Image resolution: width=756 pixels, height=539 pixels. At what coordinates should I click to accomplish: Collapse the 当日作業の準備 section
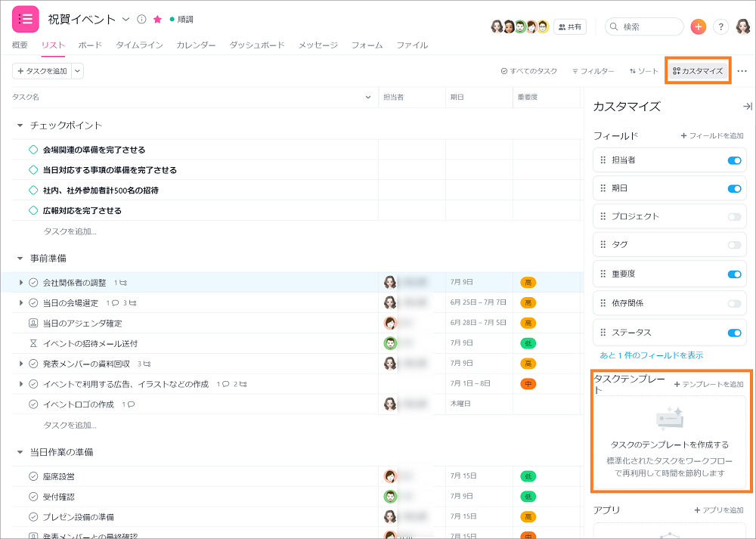[20, 452]
